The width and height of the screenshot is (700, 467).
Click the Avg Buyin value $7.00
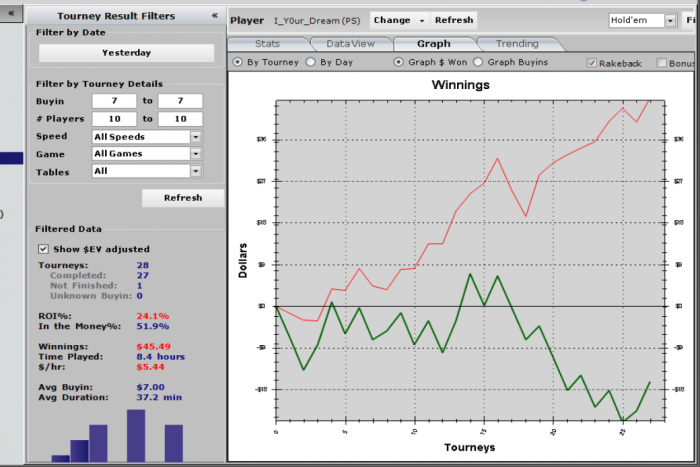150,387
